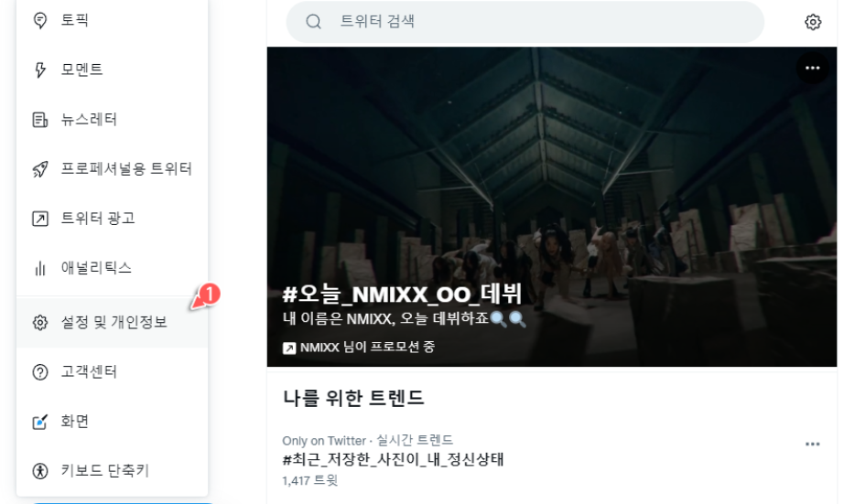Image resolution: width=844 pixels, height=504 pixels.
Task: Click the 애널리틱스 bar chart icon
Action: pyautogui.click(x=40, y=268)
